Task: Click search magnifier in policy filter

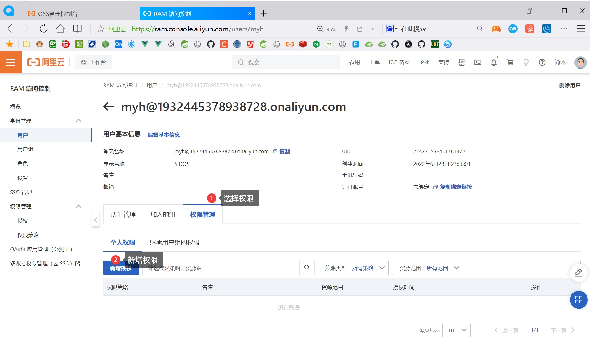Action: pyautogui.click(x=307, y=268)
